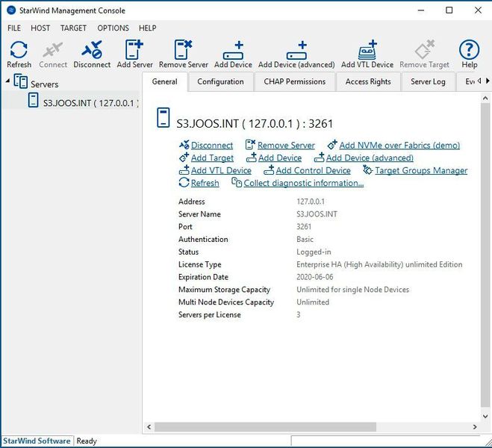
Task: Click the Add VTL Device toolbar icon
Action: coord(367,52)
